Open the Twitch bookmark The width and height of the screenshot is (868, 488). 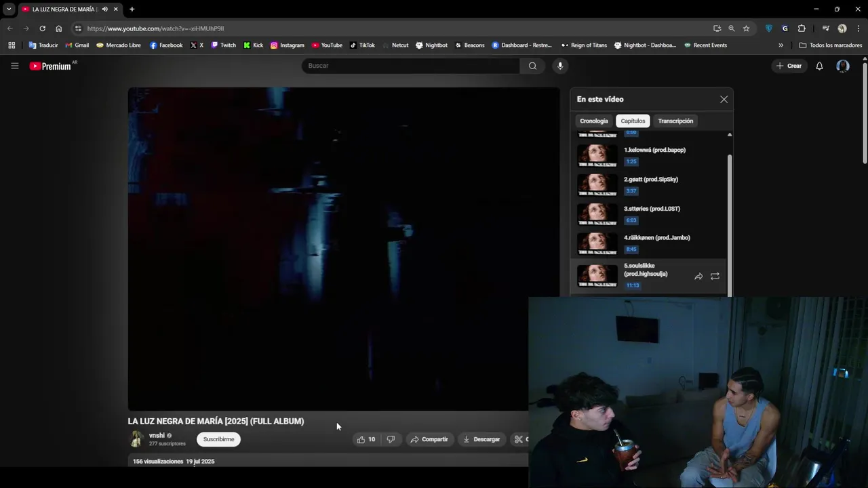click(x=223, y=45)
